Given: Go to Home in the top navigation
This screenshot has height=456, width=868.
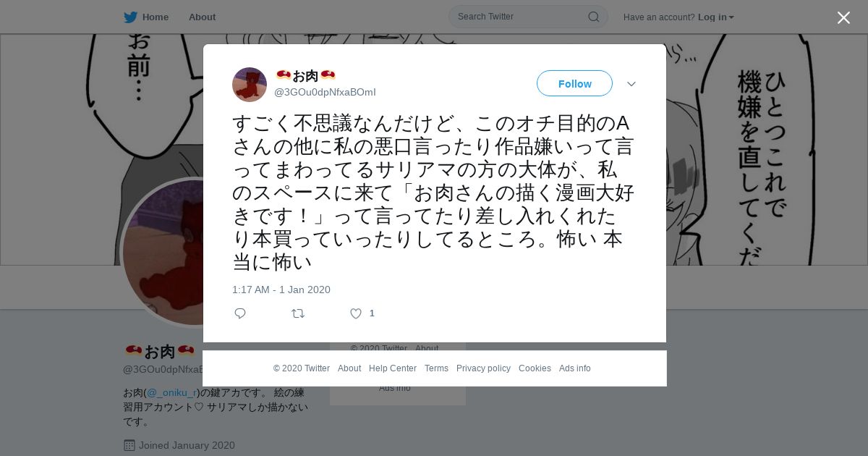Looking at the screenshot, I should (x=156, y=17).
